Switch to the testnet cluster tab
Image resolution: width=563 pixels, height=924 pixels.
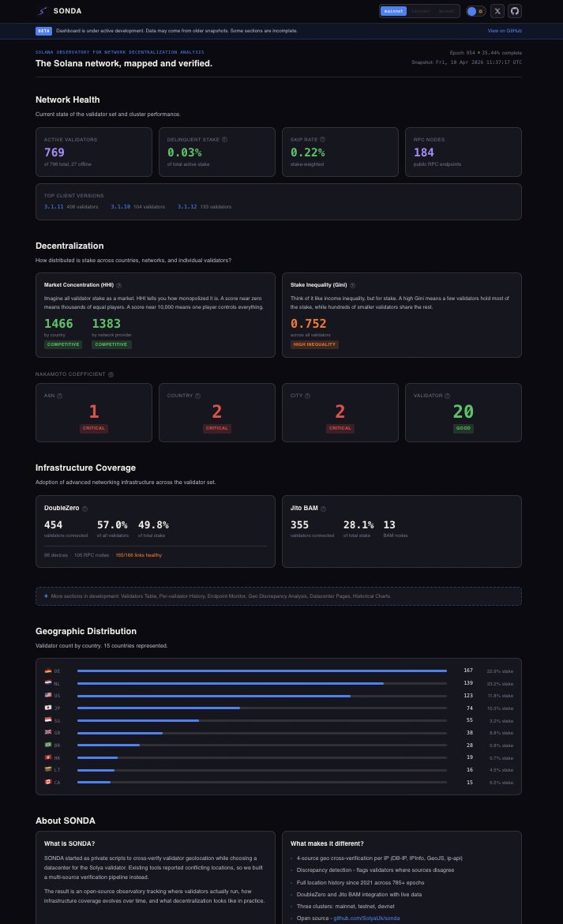[x=421, y=11]
